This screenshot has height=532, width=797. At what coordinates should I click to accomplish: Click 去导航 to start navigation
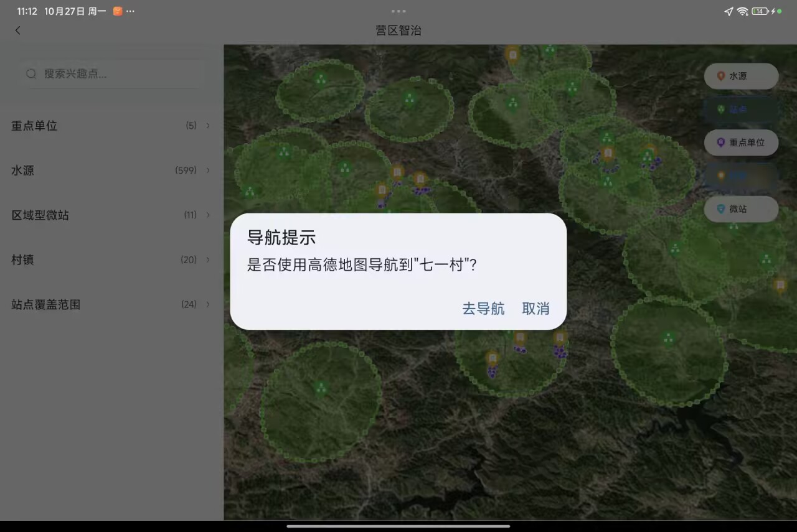point(483,309)
